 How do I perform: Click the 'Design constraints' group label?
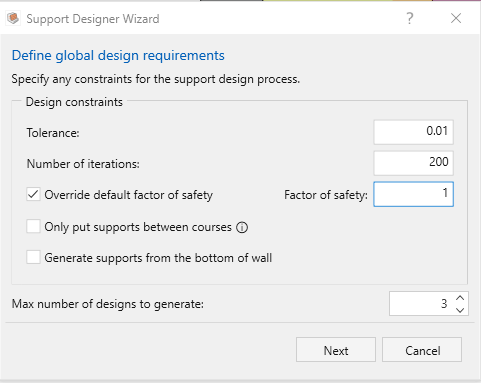[x=74, y=102]
